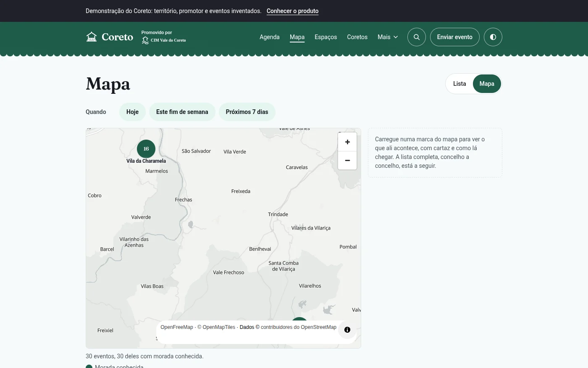Click the Benlhevai place label
This screenshot has height=368, width=588.
point(260,249)
